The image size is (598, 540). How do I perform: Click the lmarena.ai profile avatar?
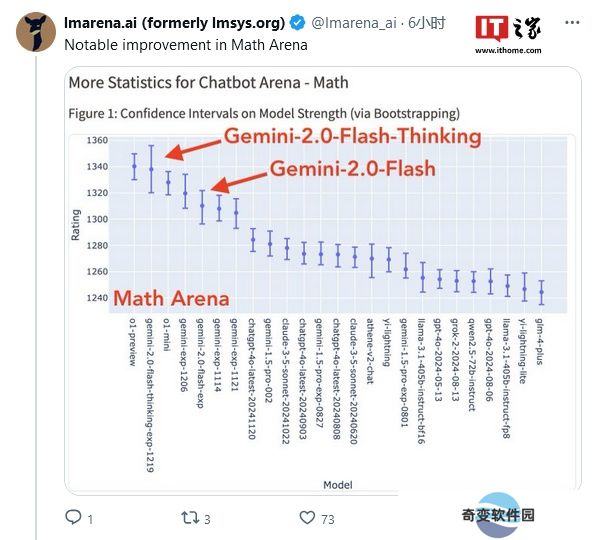pos(36,32)
